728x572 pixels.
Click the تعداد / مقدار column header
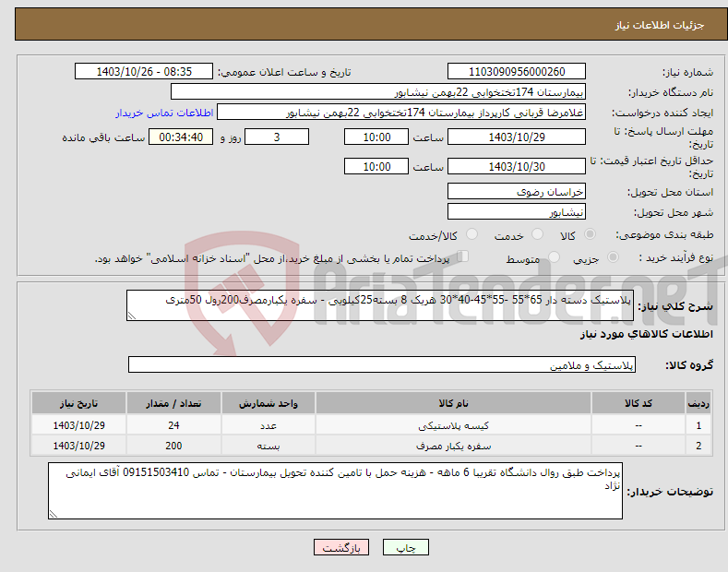173,403
